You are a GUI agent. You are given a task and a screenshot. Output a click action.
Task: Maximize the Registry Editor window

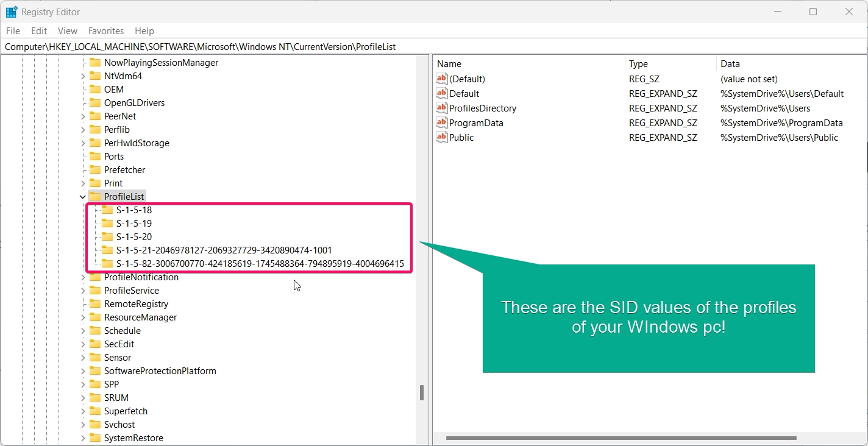pos(813,12)
